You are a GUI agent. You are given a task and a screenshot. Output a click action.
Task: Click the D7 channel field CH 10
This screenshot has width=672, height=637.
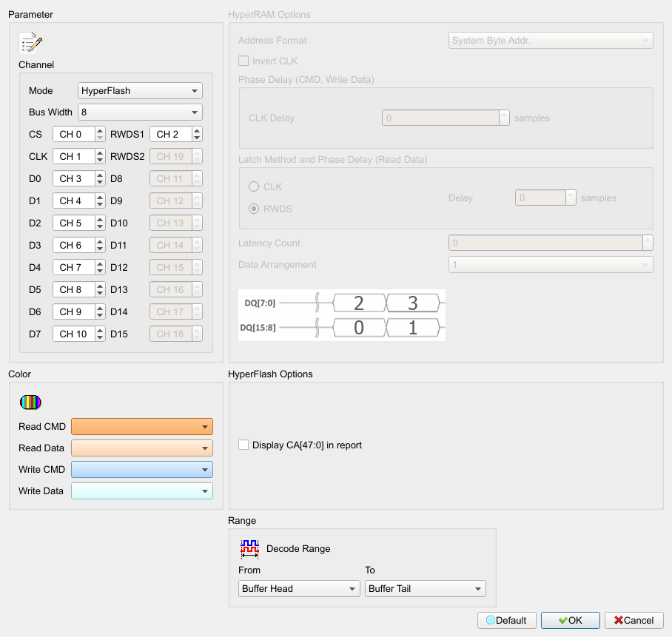pyautogui.click(x=74, y=334)
